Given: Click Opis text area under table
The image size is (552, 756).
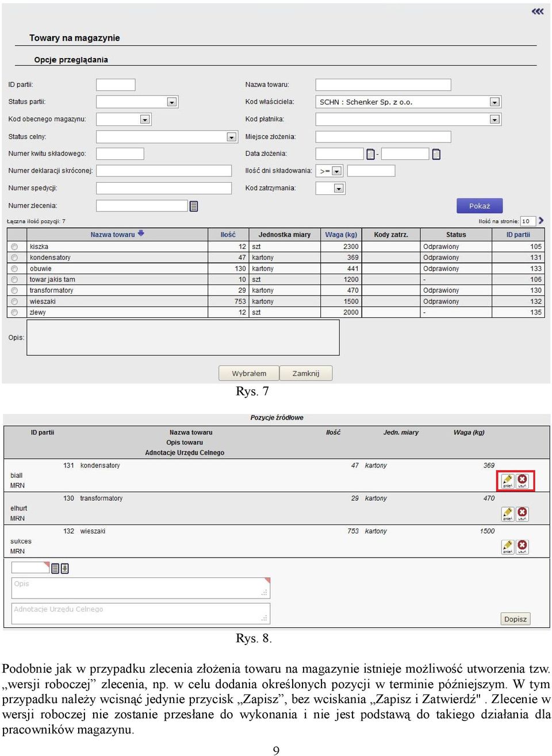Looking at the screenshot, I should [183, 337].
